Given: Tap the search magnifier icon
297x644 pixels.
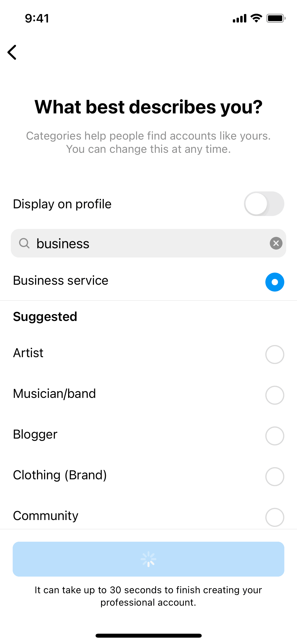Looking at the screenshot, I should [x=24, y=243].
